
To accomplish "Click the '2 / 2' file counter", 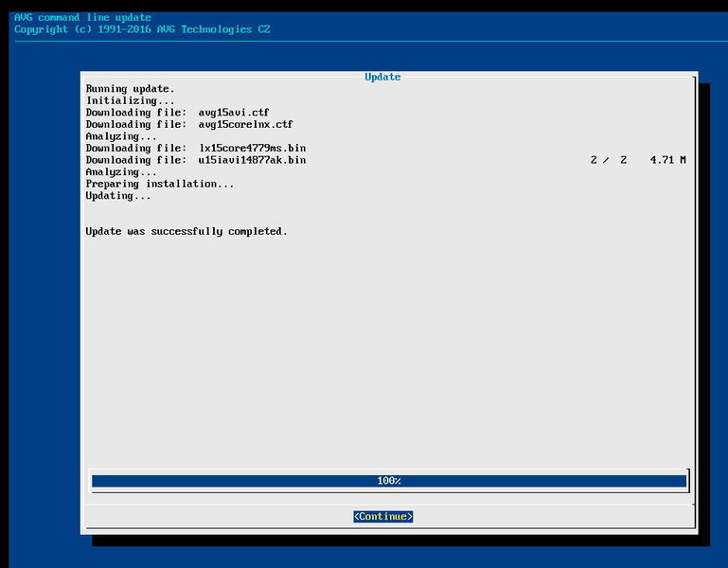I will pyautogui.click(x=609, y=160).
